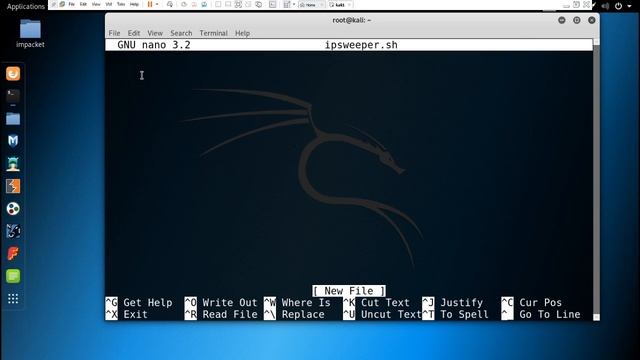Minimize the root@kali terminal window
Viewport: 640px width, 360px height.
pyautogui.click(x=562, y=20)
